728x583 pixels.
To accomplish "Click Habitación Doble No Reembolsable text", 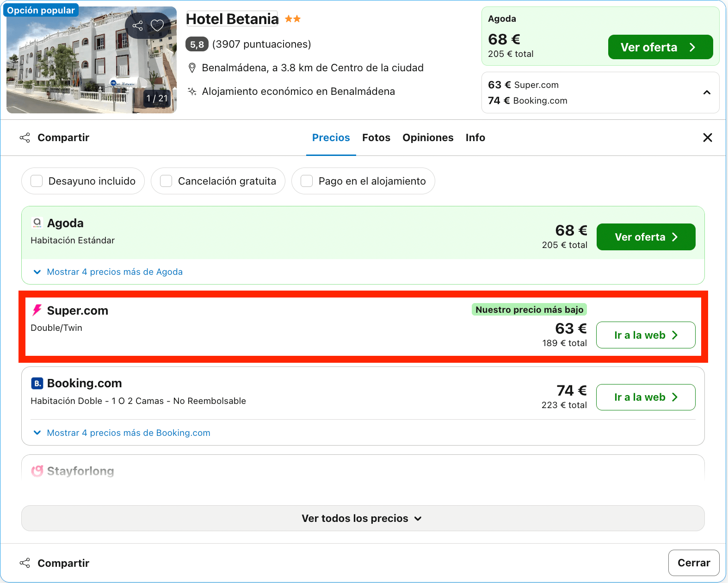I will click(138, 401).
